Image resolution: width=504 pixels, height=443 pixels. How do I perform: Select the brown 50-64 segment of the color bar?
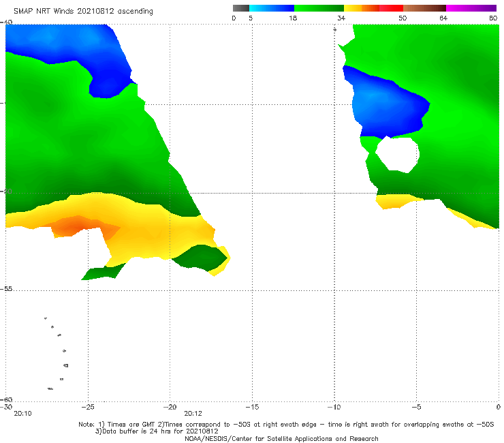[x=424, y=8]
